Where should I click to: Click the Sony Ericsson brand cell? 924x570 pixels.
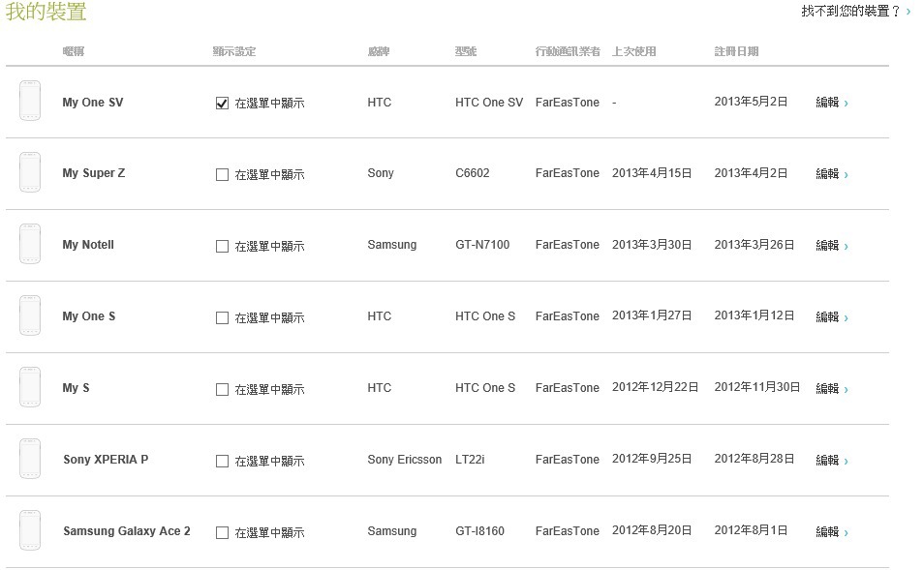[404, 460]
